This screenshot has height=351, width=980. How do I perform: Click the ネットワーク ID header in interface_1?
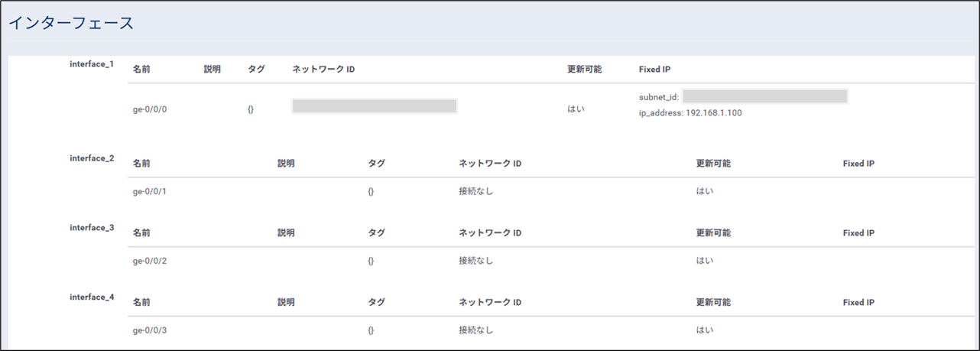(x=323, y=70)
